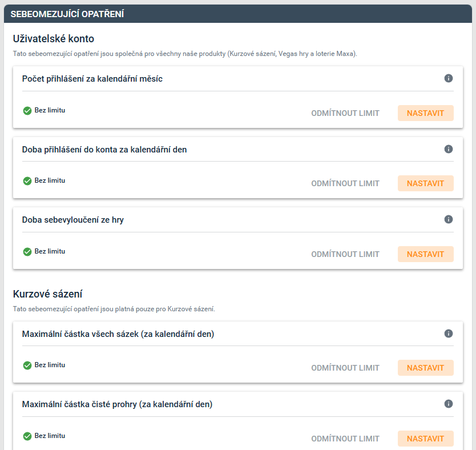The height and width of the screenshot is (450, 476).
Task: Set limit for Doba sebevyloučení ze hry
Action: [x=425, y=254]
